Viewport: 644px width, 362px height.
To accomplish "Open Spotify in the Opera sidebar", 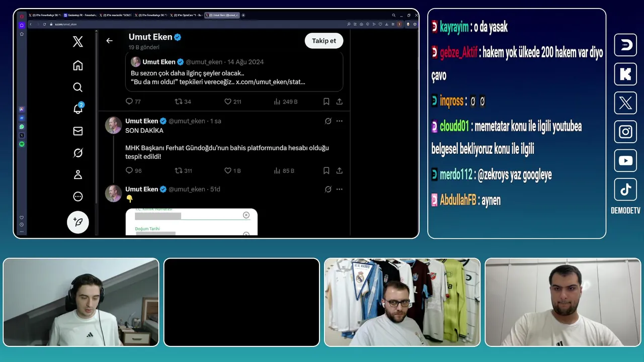I will click(x=22, y=144).
